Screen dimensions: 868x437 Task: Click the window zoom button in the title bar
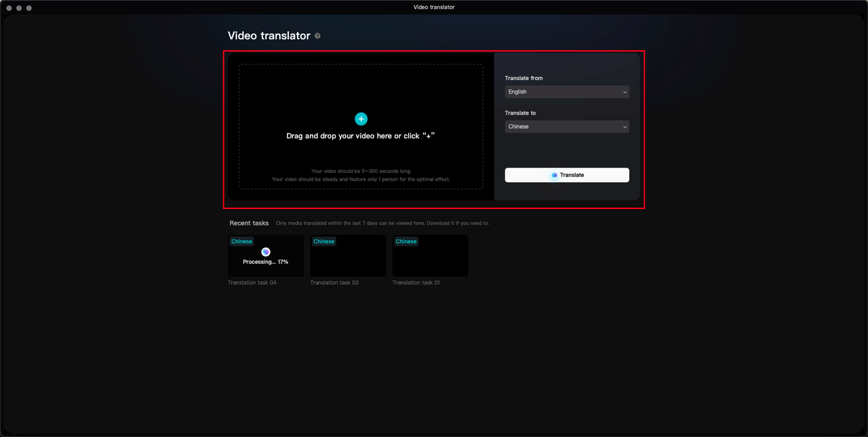[29, 7]
